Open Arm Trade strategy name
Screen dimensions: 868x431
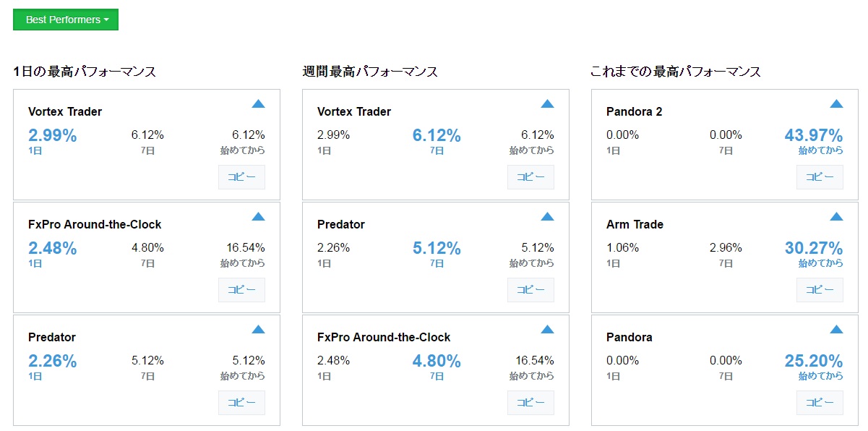point(635,225)
